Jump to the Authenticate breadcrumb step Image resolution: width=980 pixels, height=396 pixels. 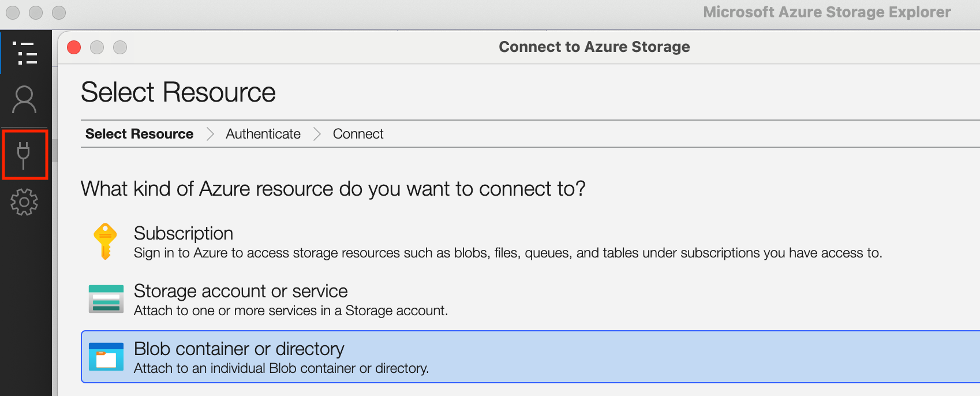263,134
